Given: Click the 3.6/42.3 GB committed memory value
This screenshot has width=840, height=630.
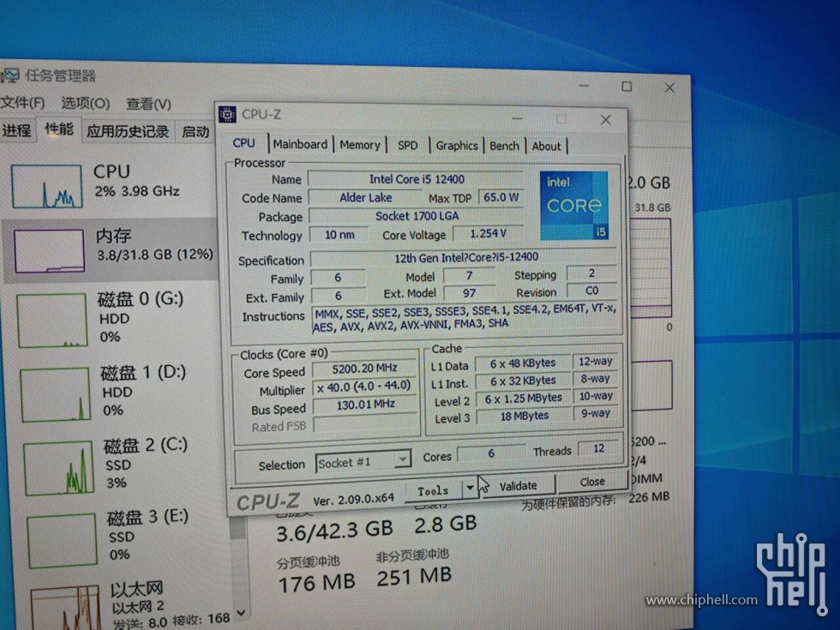Looking at the screenshot, I should coord(335,531).
